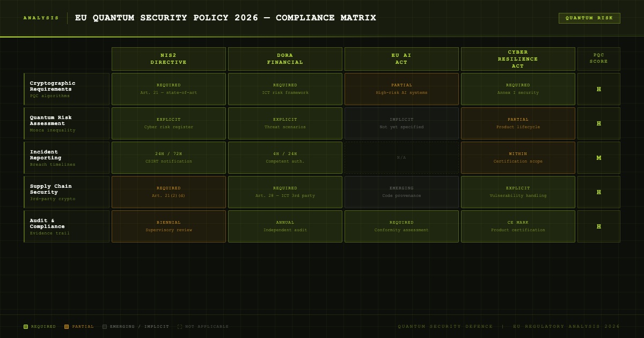The height and width of the screenshot is (338, 644).
Task: Open the 'ICT risk framework' cell
Action: [285, 89]
